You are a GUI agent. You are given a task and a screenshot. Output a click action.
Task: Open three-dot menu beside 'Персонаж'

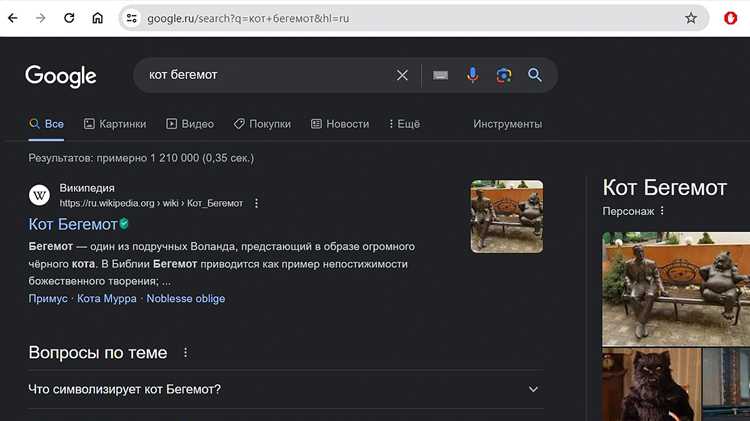pos(662,211)
